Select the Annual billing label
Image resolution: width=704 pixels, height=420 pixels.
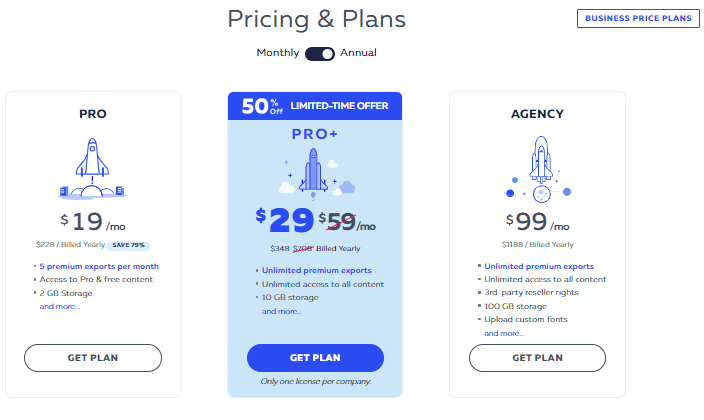(358, 53)
